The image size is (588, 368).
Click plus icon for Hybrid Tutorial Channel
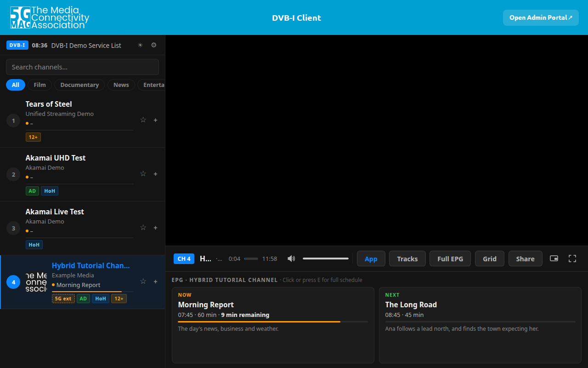[155, 282]
